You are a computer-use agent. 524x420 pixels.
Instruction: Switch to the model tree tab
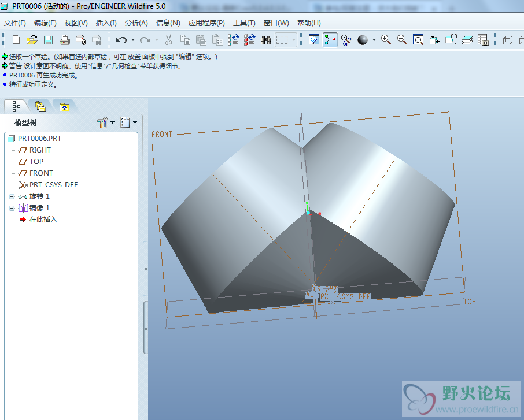16,106
